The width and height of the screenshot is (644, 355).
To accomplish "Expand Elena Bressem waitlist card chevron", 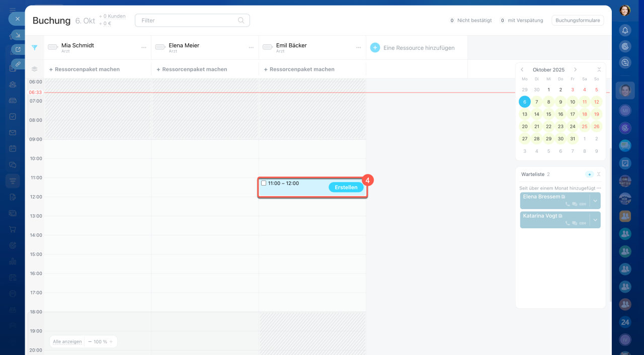I will [x=595, y=201].
